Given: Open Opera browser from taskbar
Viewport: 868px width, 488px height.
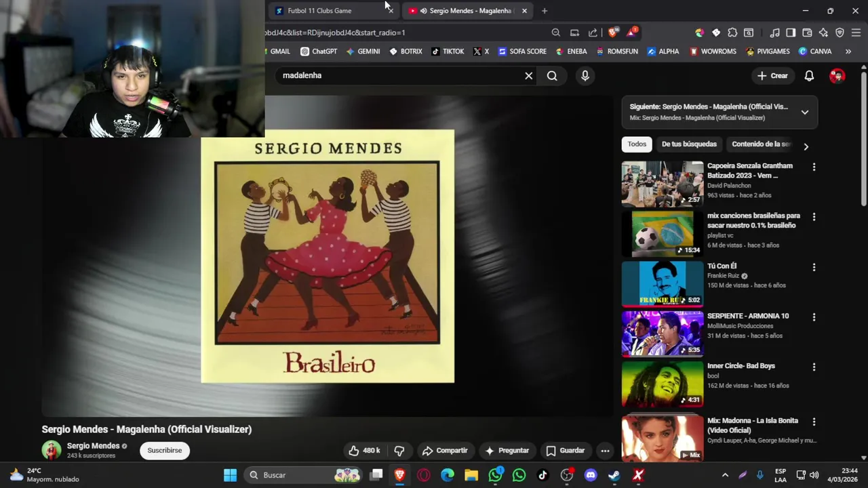Looking at the screenshot, I should (424, 475).
